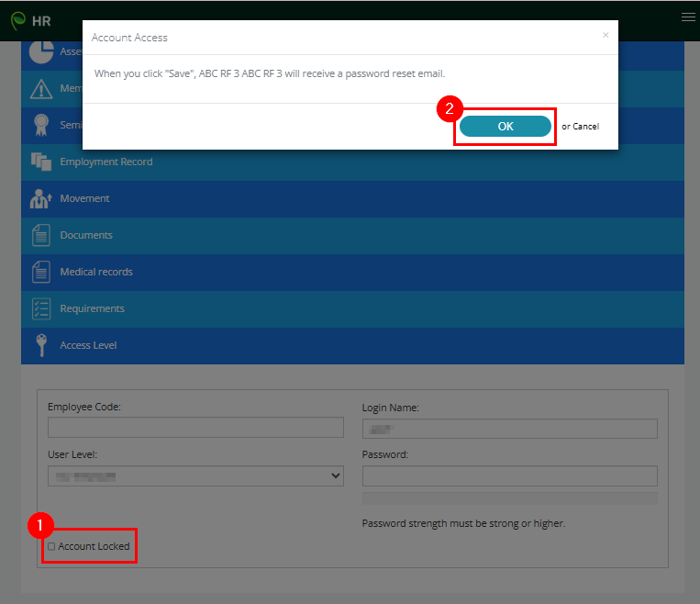Screen dimensions: 700x604
Task: Click the 'Account Access' dialog title text
Action: point(129,38)
